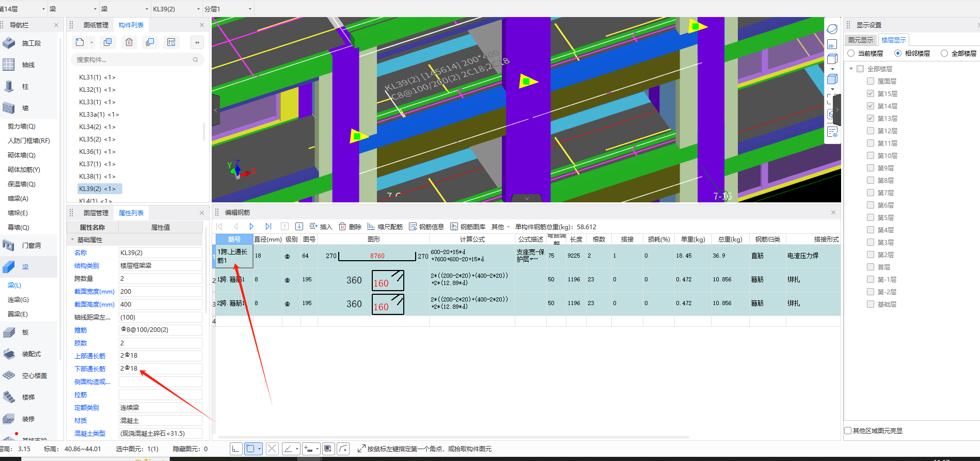Image resolution: width=980 pixels, height=461 pixels.
Task: Check the 第12层 floor checkbox
Action: coord(871,131)
